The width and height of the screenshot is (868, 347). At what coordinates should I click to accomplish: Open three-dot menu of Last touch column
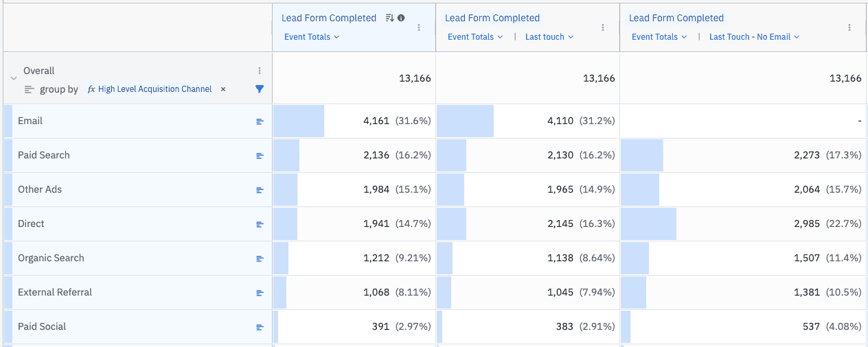pyautogui.click(x=603, y=27)
